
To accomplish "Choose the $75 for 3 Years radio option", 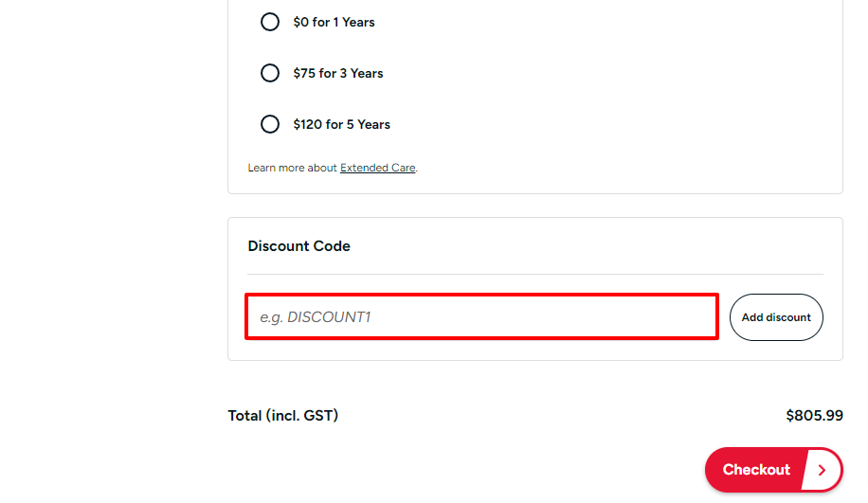I will click(x=270, y=73).
